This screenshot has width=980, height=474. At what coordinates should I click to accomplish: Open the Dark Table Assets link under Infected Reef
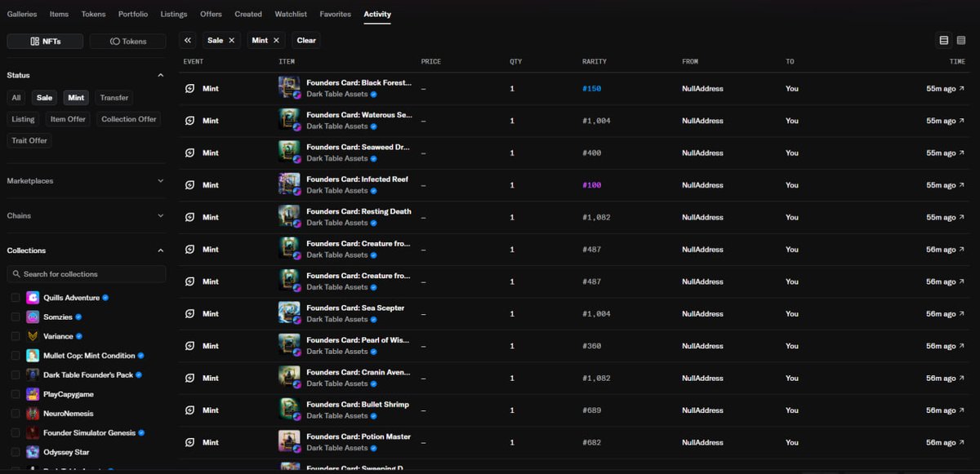pos(337,191)
